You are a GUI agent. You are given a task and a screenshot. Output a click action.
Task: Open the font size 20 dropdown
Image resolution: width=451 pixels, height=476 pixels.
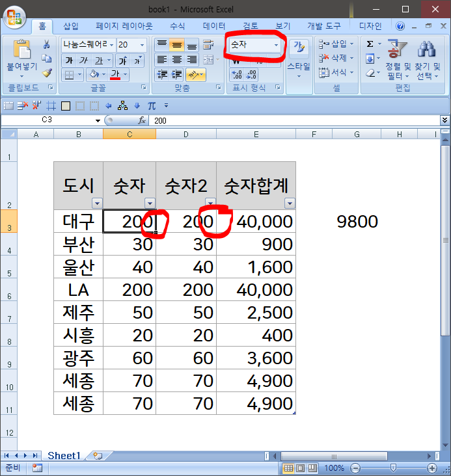coord(142,45)
